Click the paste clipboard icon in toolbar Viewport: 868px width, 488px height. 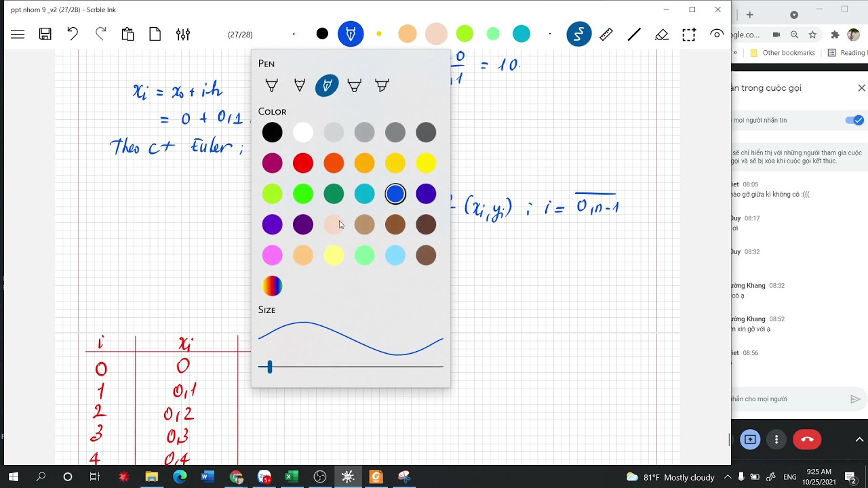tap(127, 34)
